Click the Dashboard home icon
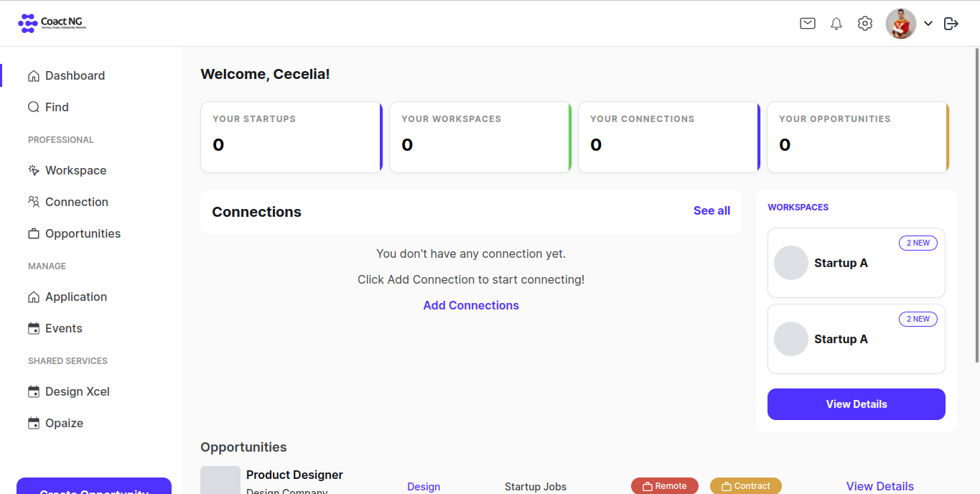Image resolution: width=980 pixels, height=494 pixels. tap(34, 76)
